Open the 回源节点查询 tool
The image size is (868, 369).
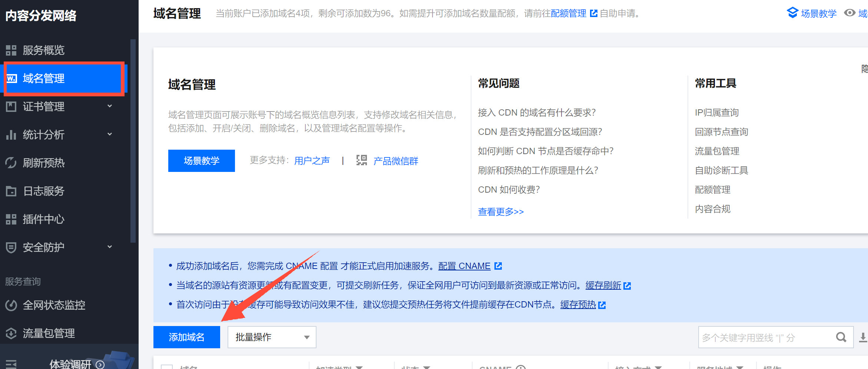[721, 132]
